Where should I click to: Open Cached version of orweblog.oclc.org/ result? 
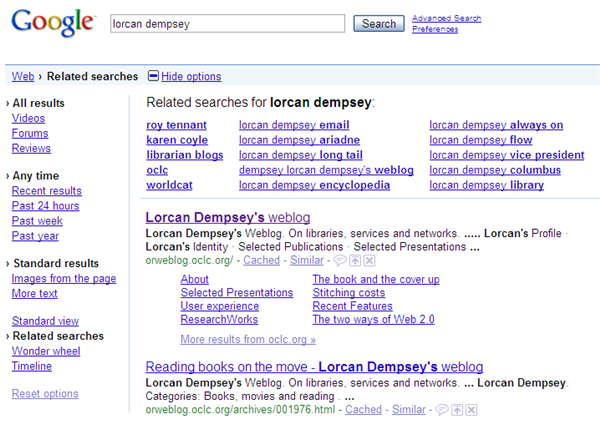pyautogui.click(x=262, y=260)
